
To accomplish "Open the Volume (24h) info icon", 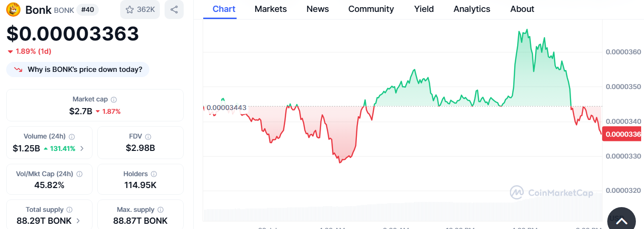I will [72, 137].
